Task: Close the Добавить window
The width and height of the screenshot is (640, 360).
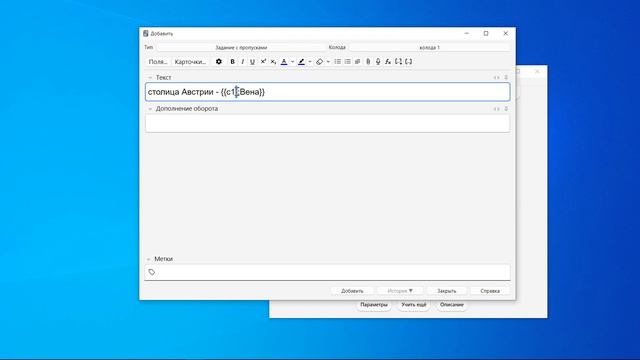Action: (505, 33)
